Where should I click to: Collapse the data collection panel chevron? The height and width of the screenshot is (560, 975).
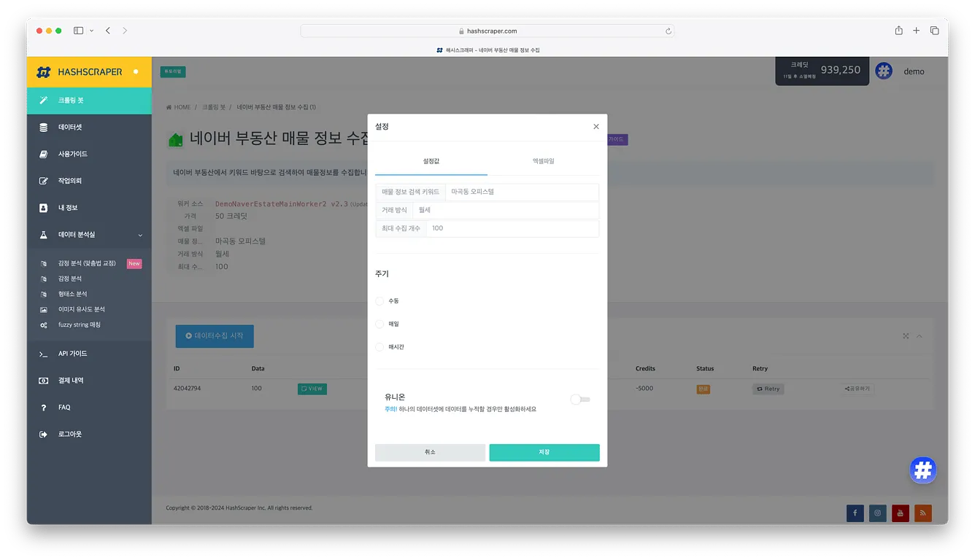(x=919, y=336)
